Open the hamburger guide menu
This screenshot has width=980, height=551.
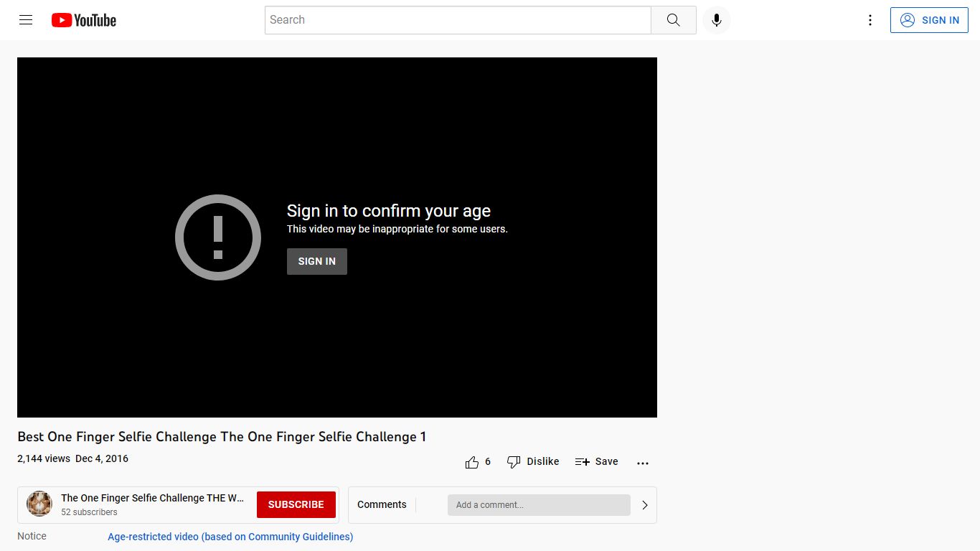click(x=26, y=20)
